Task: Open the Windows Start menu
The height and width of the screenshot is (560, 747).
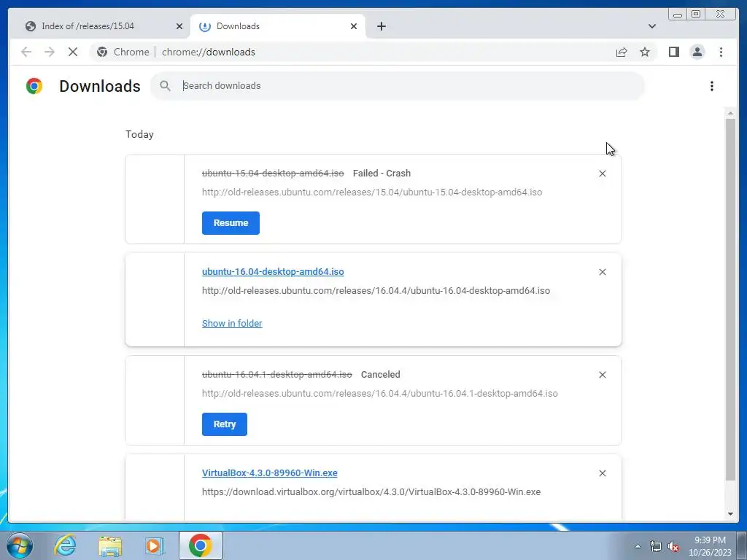Action: [20, 545]
